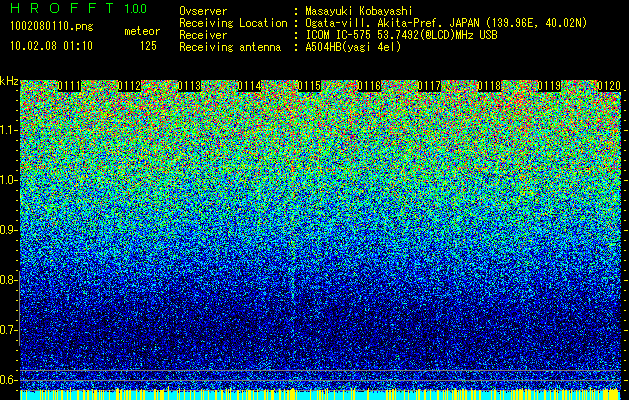This screenshot has height=400, width=629.
Task: Click the 0119 time marker
Action: [549, 86]
